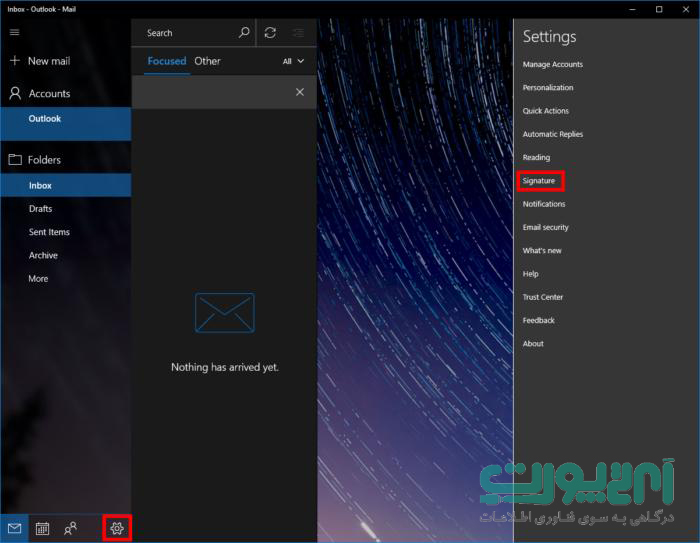Click New mail label
The width and height of the screenshot is (700, 543).
pos(49,61)
